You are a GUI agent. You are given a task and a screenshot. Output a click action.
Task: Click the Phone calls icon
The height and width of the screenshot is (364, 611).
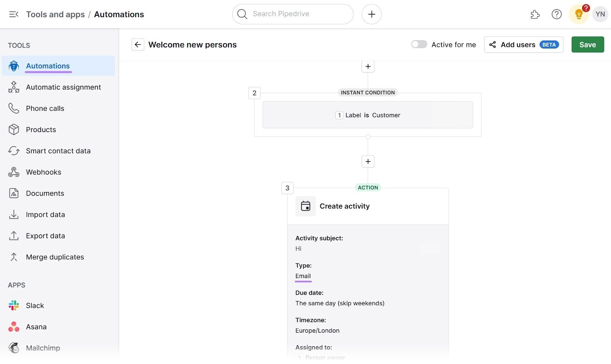coord(14,108)
